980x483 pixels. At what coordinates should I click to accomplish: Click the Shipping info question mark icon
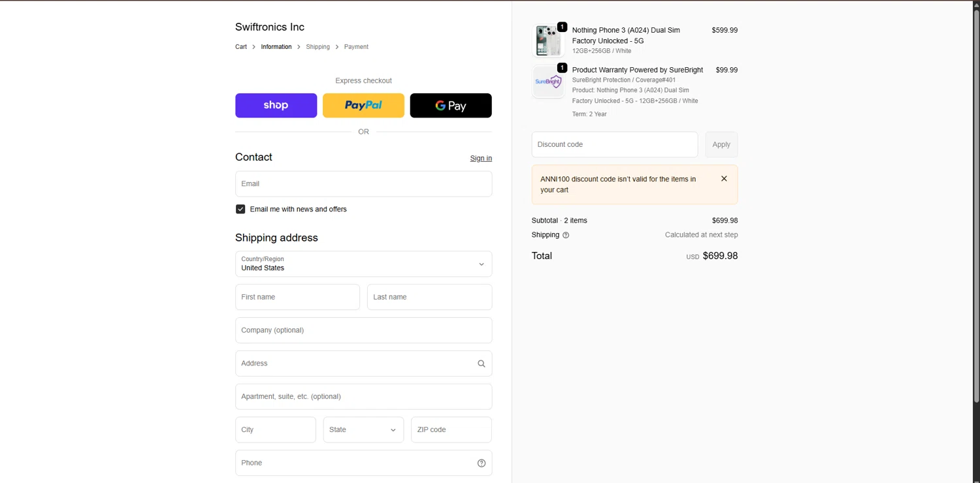(566, 235)
